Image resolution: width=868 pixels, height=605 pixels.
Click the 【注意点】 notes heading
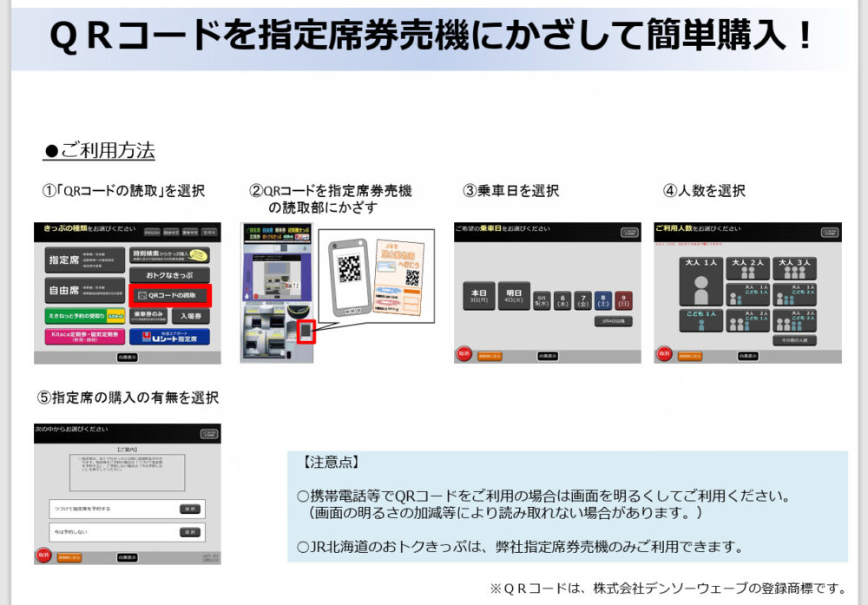[331, 462]
